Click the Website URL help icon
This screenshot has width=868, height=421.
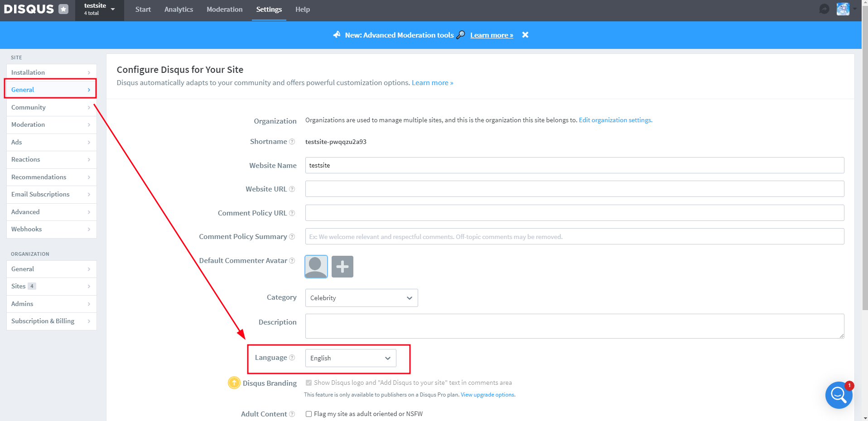coord(292,189)
